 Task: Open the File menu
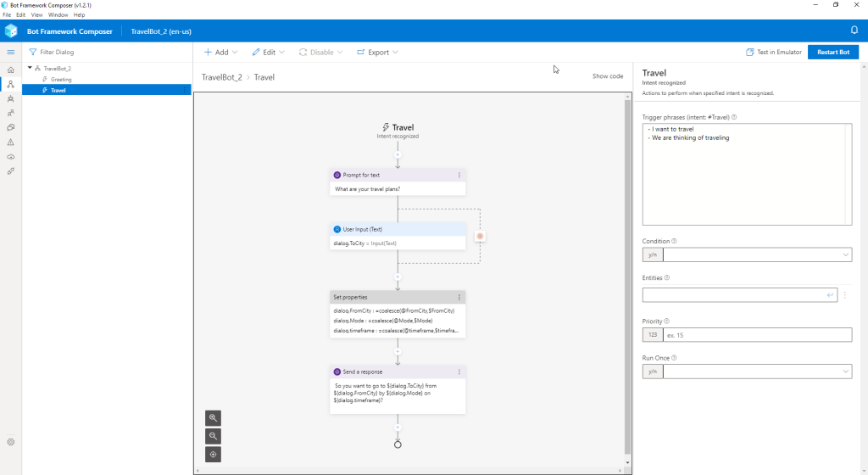click(x=7, y=15)
